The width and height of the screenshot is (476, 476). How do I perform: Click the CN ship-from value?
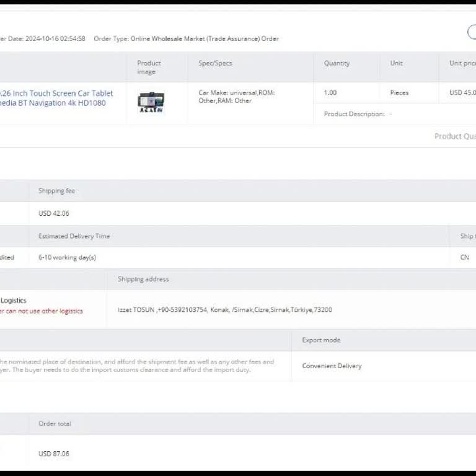click(x=464, y=257)
